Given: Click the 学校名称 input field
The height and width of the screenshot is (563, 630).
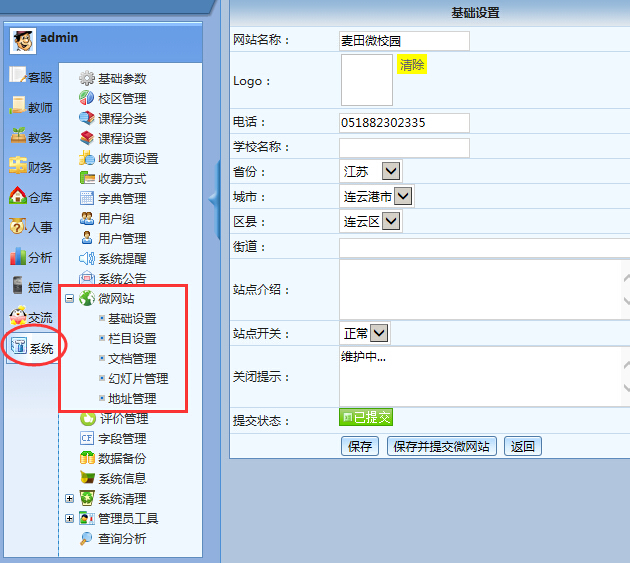Looking at the screenshot, I should pyautogui.click(x=404, y=147).
